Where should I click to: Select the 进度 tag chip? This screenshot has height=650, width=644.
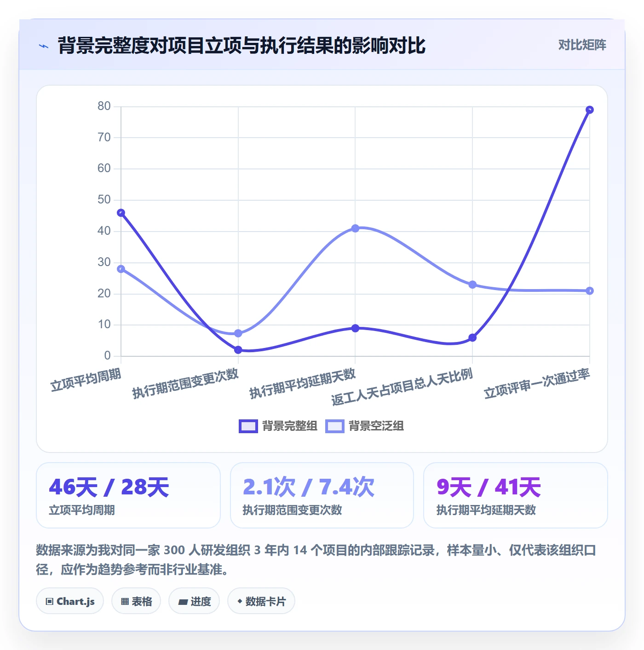point(194,601)
